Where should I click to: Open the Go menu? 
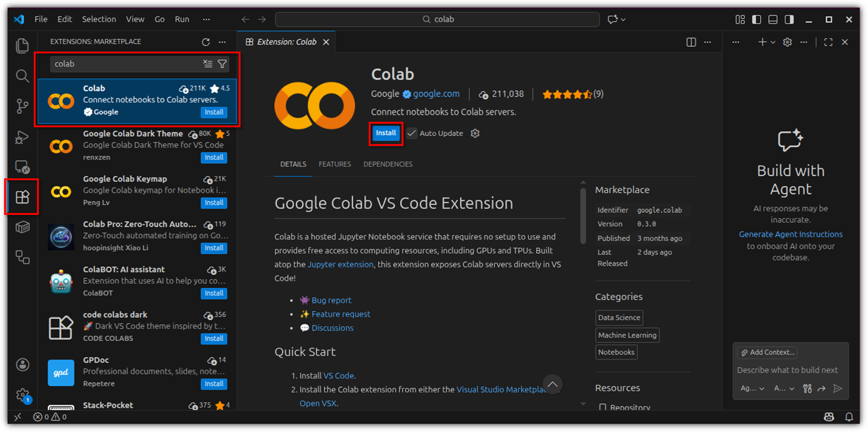click(x=160, y=19)
